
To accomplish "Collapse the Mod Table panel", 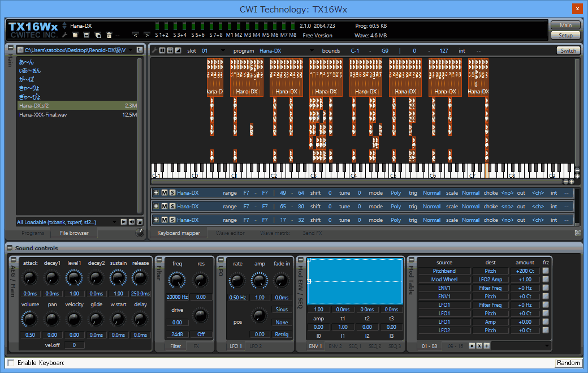I will (x=411, y=260).
